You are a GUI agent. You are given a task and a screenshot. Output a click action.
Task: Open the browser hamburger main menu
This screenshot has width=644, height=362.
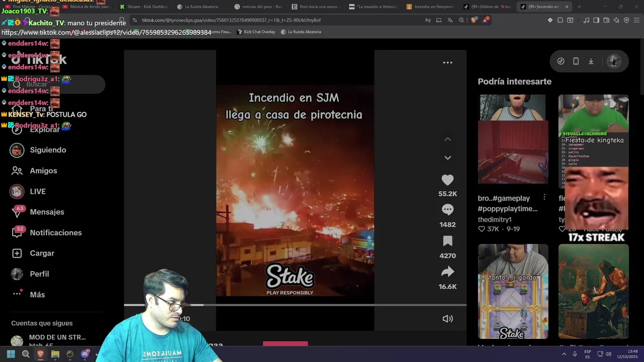(636, 20)
